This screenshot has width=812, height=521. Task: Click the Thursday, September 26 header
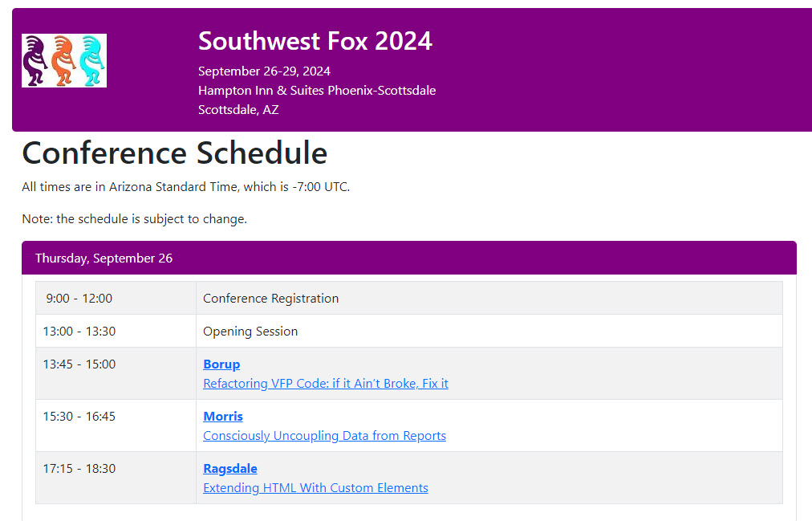[x=409, y=258]
